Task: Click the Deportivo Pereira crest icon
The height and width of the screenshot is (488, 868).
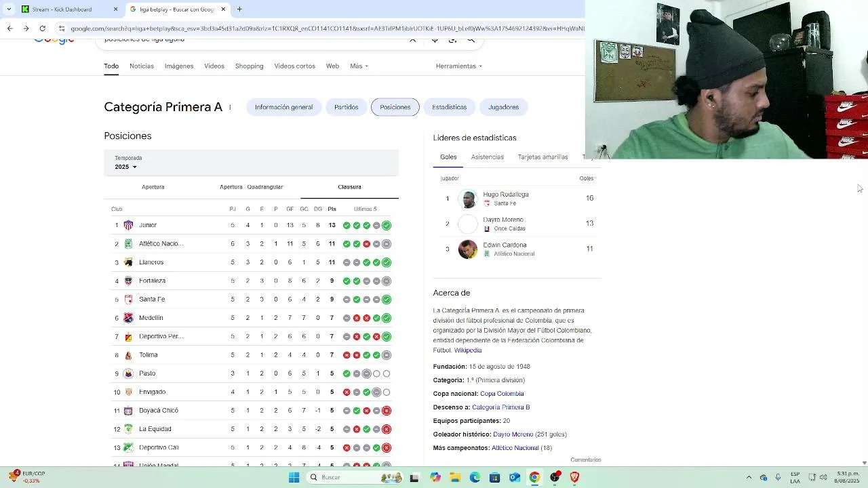Action: point(128,336)
